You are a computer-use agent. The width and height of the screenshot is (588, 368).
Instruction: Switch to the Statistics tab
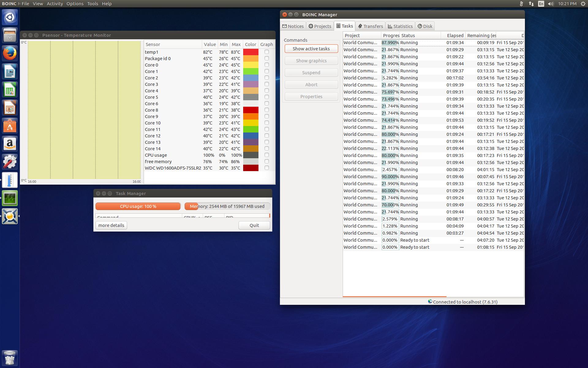click(400, 26)
